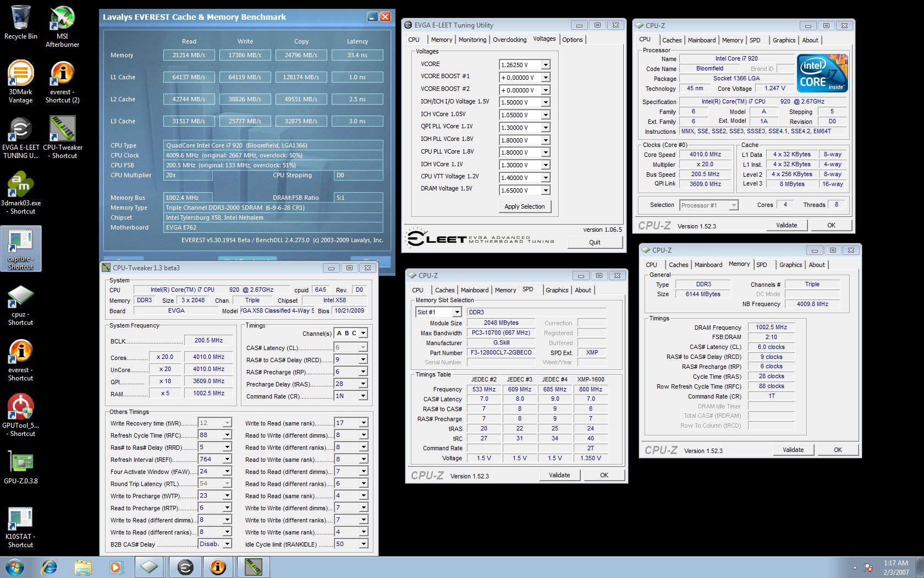Open everest Shortcut icon below cpuz
This screenshot has height=578, width=924.
[21, 360]
